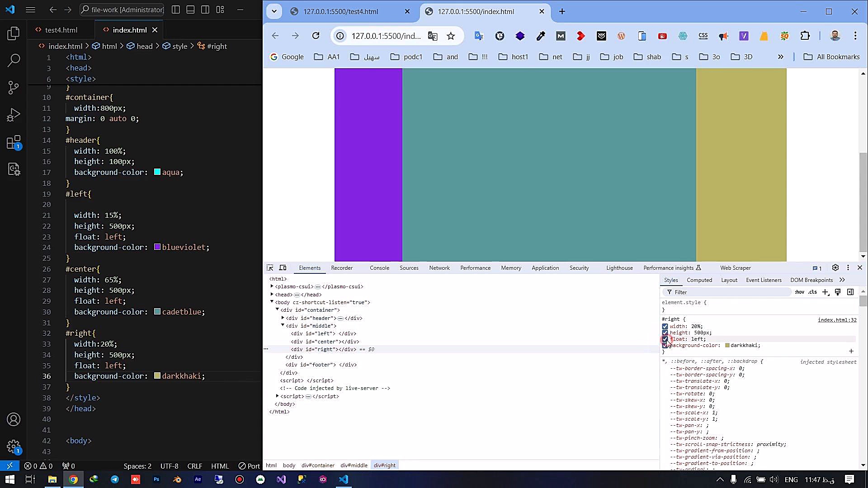This screenshot has height=488, width=868.
Task: Expand the div id="header" node
Action: (283, 318)
